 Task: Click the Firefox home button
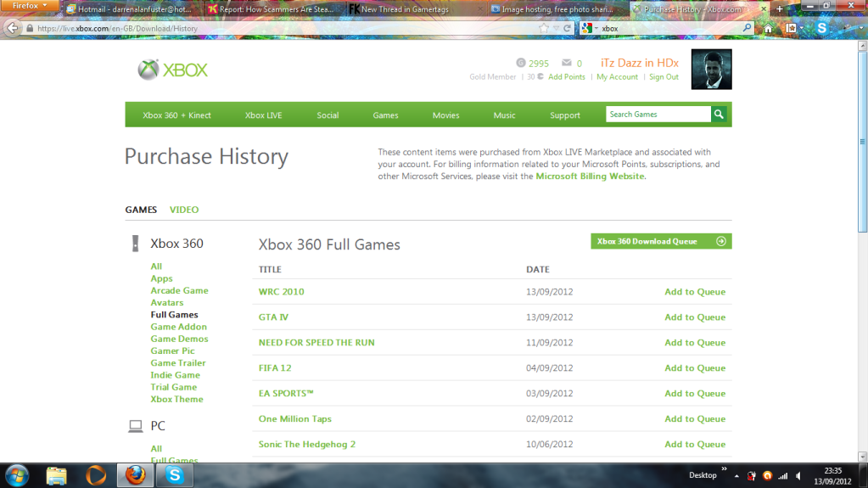[x=768, y=28]
